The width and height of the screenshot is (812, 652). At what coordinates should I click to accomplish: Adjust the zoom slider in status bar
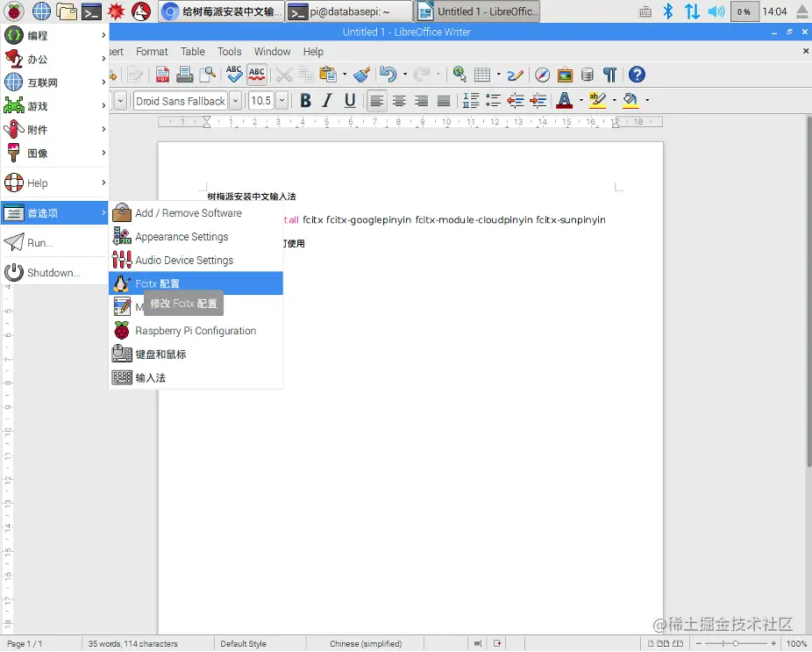[736, 643]
